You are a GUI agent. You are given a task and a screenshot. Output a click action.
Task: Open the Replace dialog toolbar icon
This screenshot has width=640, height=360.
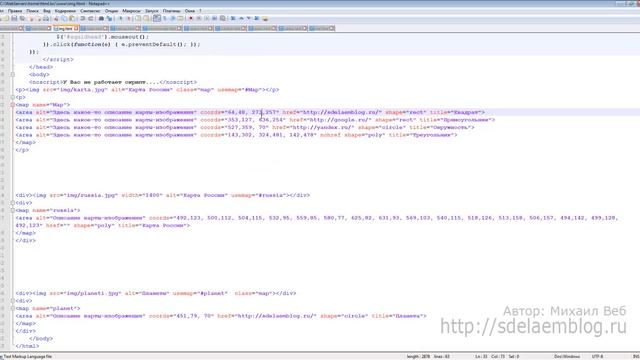tap(109, 18)
